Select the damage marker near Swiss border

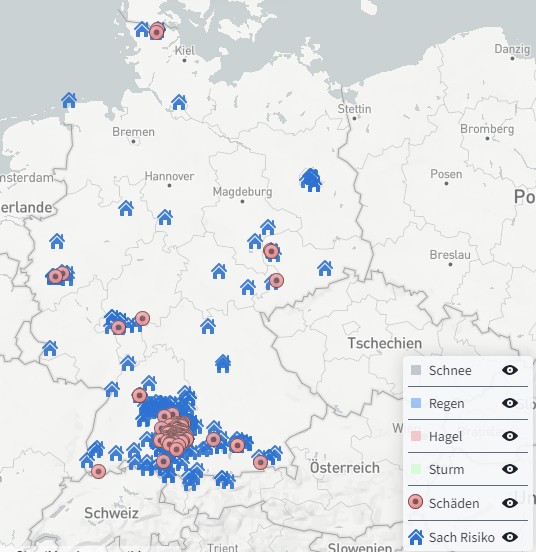point(99,471)
